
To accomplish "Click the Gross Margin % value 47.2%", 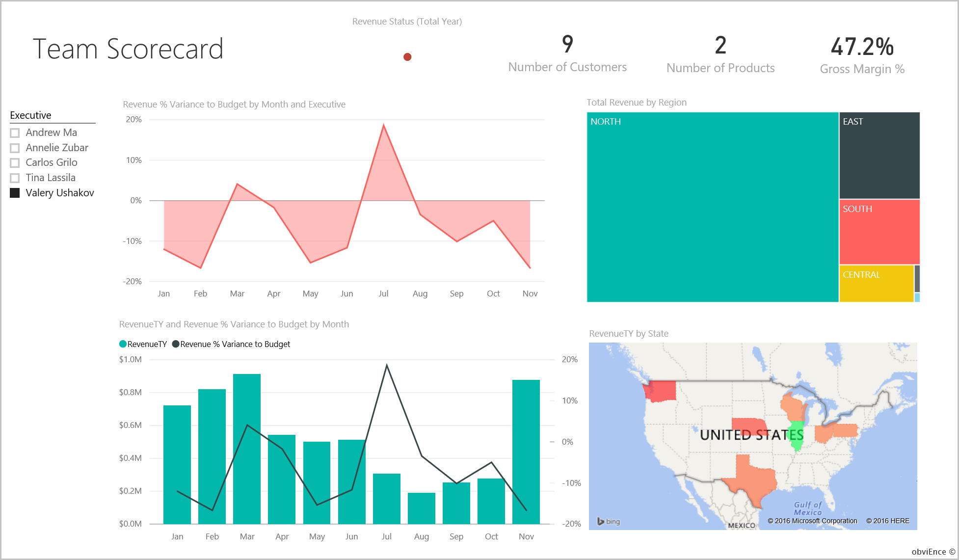I will click(862, 47).
